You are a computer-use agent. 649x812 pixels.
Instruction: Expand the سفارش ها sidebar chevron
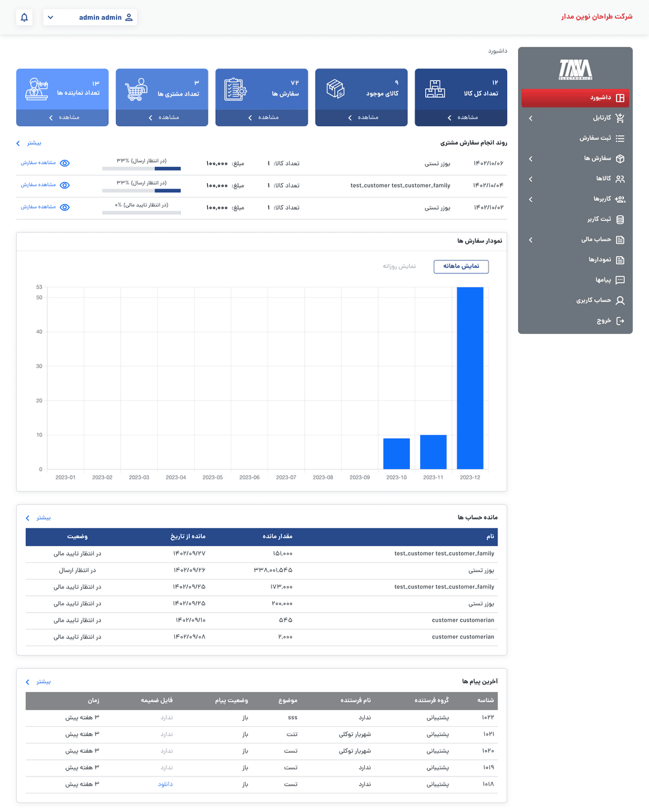531,159
